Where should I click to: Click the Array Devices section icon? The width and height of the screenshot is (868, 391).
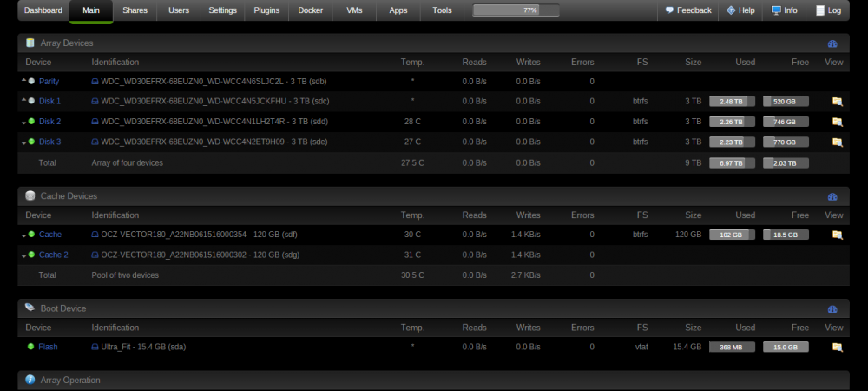click(30, 43)
